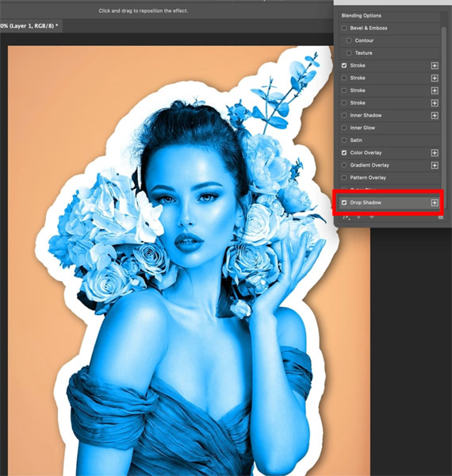Select the Inner Shadow effect label
The width and height of the screenshot is (452, 476).
coord(366,115)
